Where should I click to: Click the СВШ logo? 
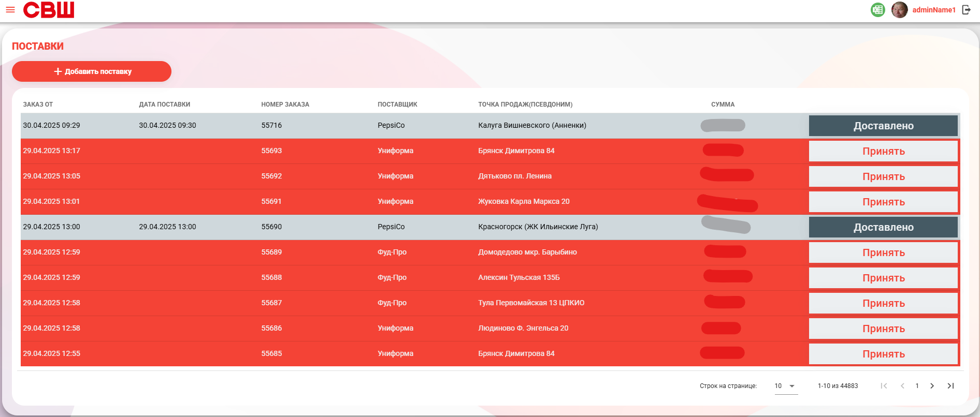(x=49, y=10)
